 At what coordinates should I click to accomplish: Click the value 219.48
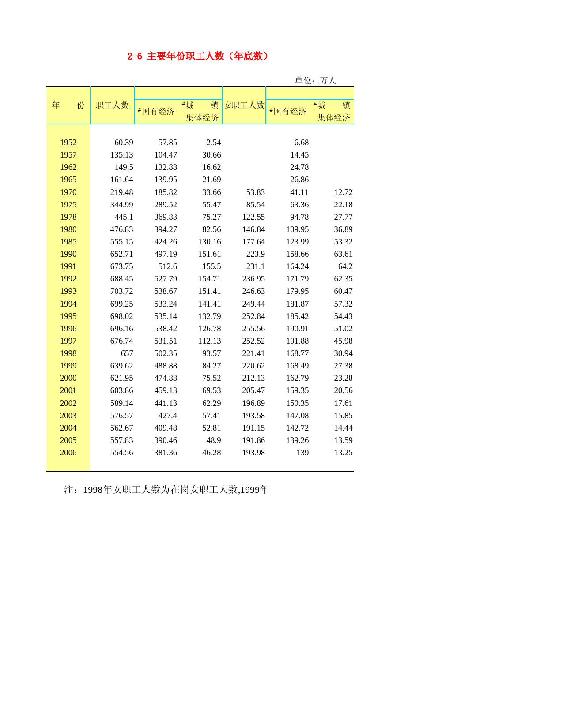(122, 192)
